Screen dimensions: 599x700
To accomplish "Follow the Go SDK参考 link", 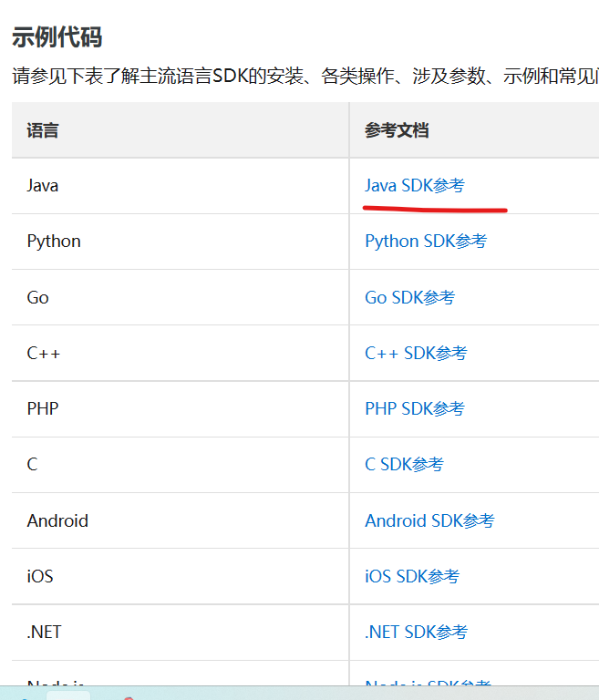I will tap(409, 298).
